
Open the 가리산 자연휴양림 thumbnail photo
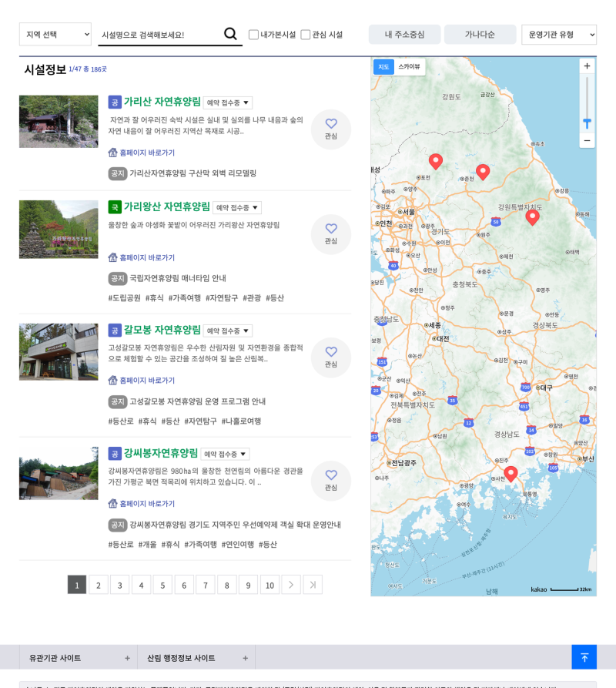pos(59,122)
